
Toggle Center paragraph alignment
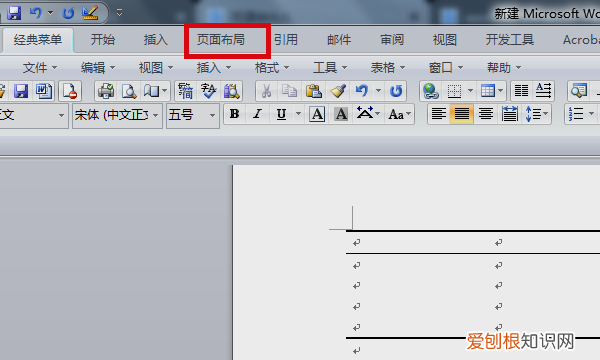tap(486, 114)
